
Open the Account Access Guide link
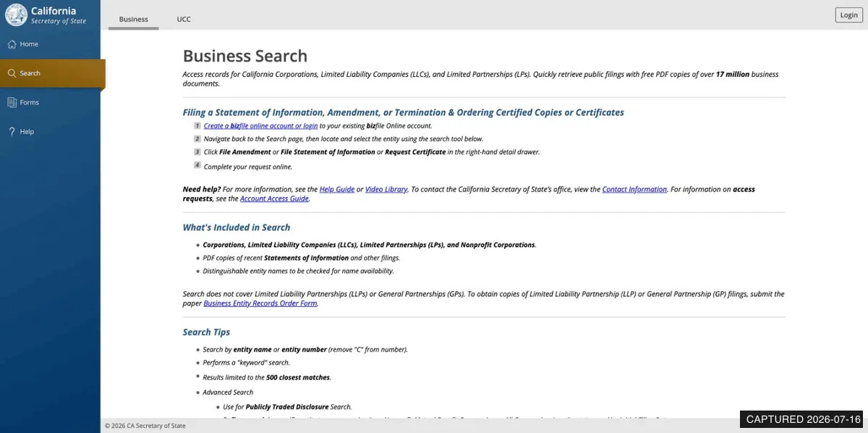274,198
